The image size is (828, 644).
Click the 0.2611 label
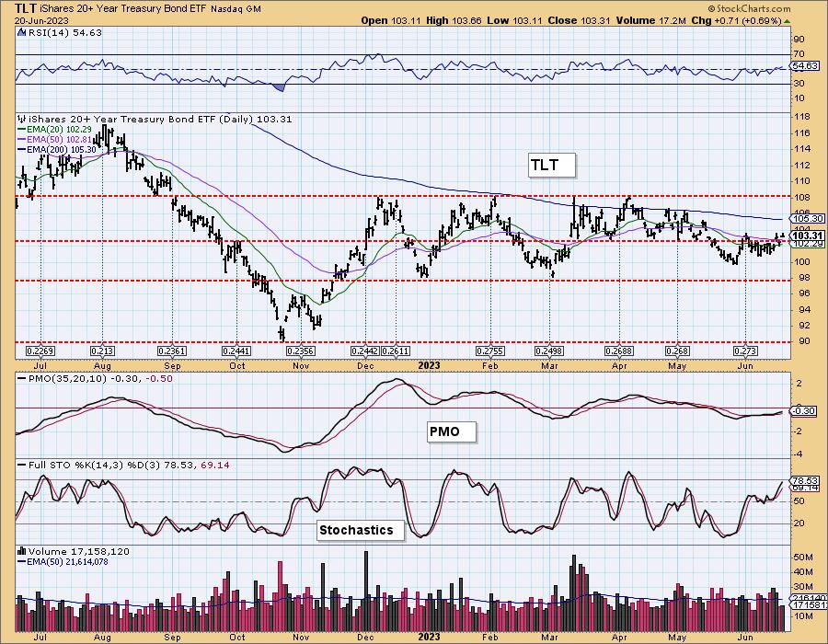[x=396, y=351]
